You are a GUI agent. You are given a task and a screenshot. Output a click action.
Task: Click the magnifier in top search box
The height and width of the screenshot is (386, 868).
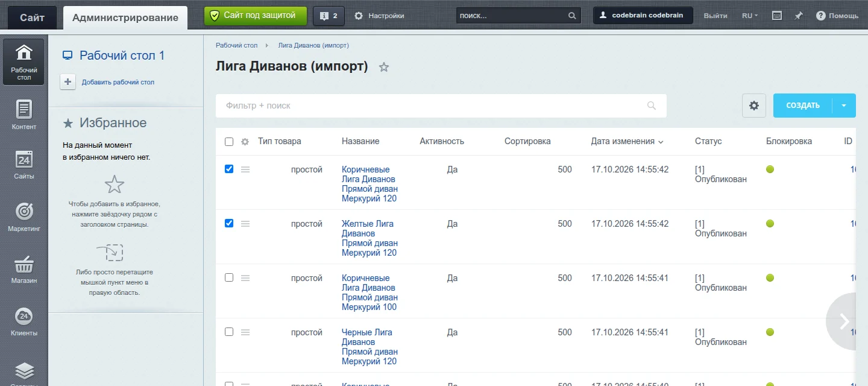(x=572, y=16)
